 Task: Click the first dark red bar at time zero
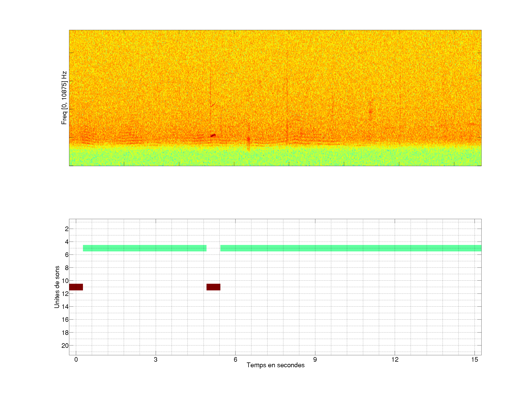coord(76,287)
